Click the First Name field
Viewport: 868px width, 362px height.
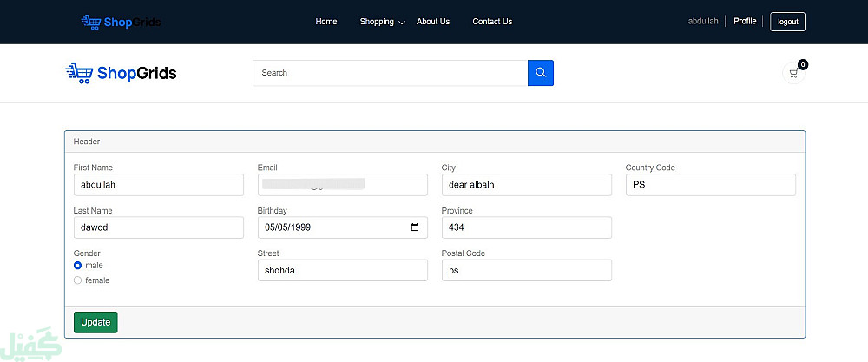click(158, 185)
